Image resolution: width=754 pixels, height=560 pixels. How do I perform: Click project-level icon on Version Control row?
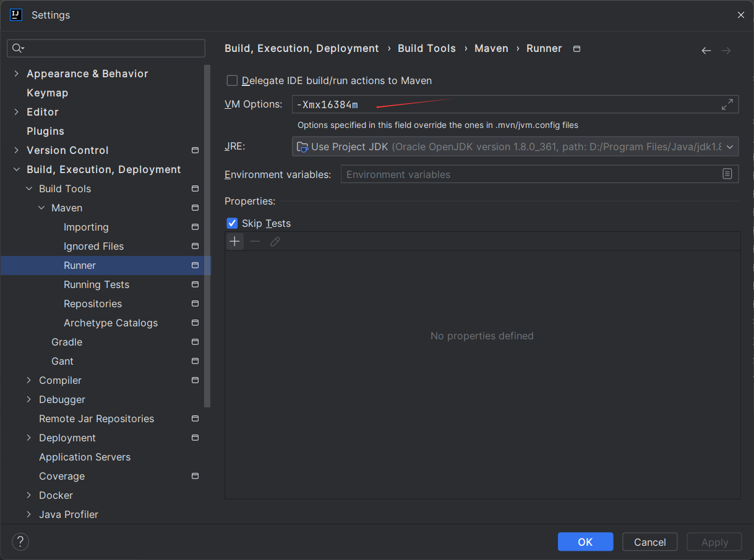tap(195, 150)
